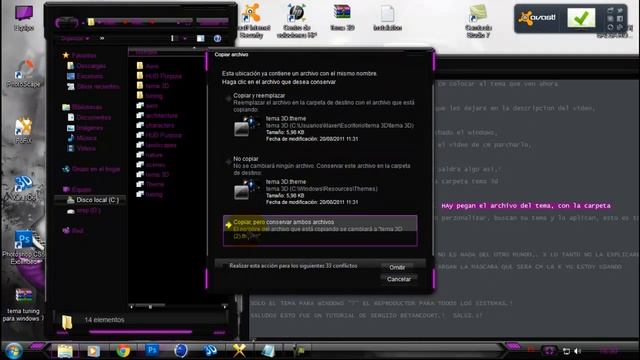Screen dimensions: 640x360
Task: Click the taskbar clock in the system tray
Action: (609, 351)
